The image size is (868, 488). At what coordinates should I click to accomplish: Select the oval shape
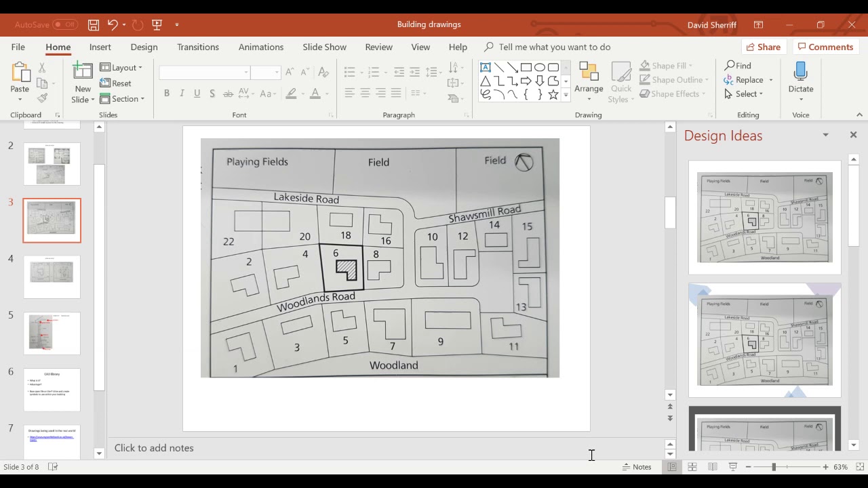tap(540, 67)
